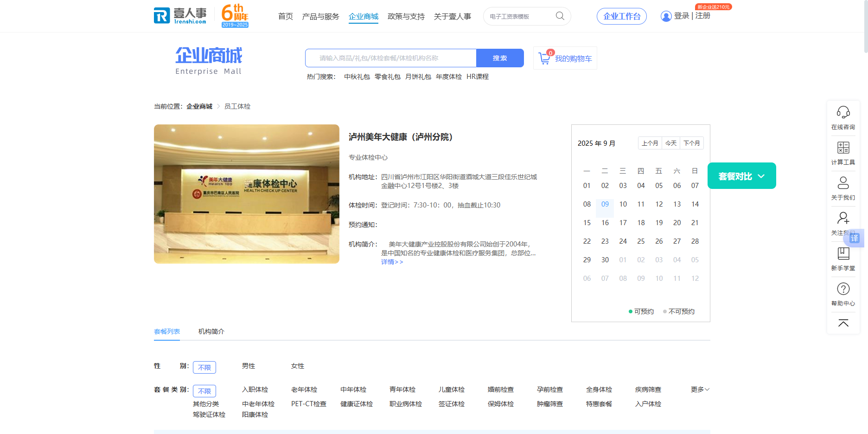Open 企业商城 menu item
Image resolution: width=868 pixels, height=434 pixels.
click(364, 16)
